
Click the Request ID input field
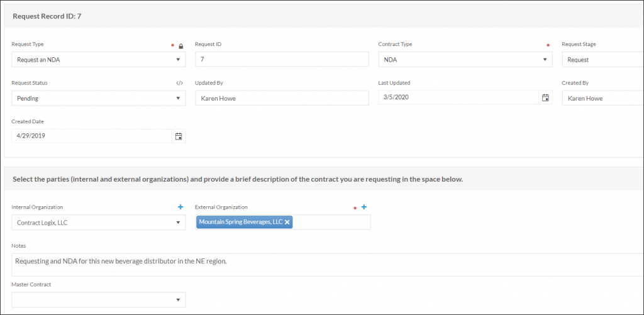(x=281, y=60)
